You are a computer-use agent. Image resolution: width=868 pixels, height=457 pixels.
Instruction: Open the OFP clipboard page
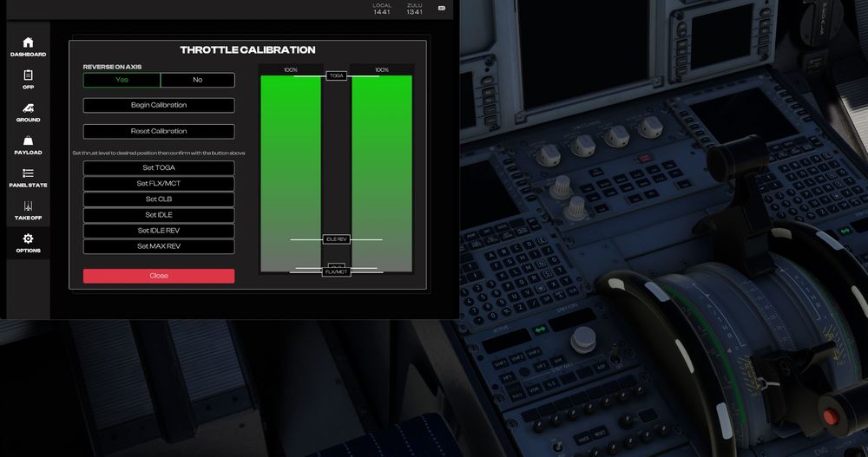coord(28,79)
